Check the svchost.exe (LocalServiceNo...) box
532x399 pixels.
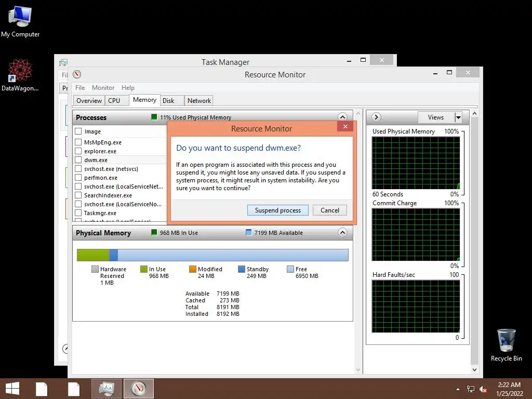pos(78,204)
